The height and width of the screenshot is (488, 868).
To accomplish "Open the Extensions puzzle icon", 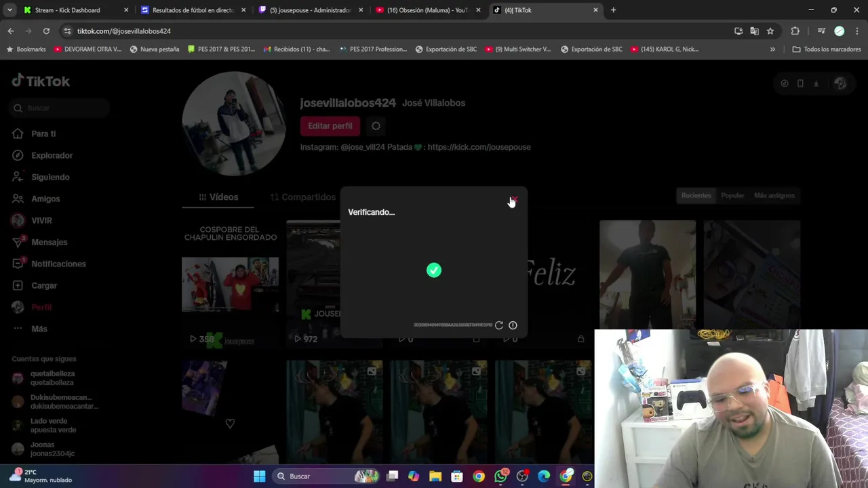I will 795,31.
